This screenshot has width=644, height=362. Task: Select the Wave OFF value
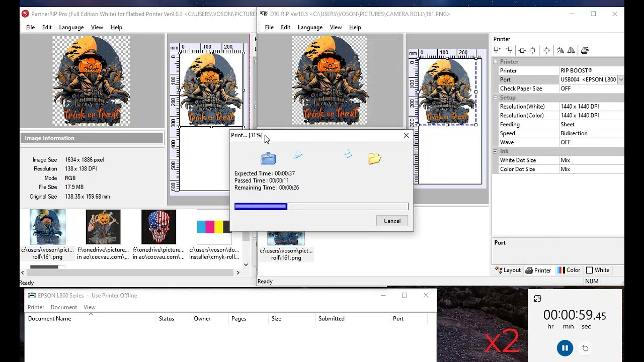pyautogui.click(x=591, y=142)
